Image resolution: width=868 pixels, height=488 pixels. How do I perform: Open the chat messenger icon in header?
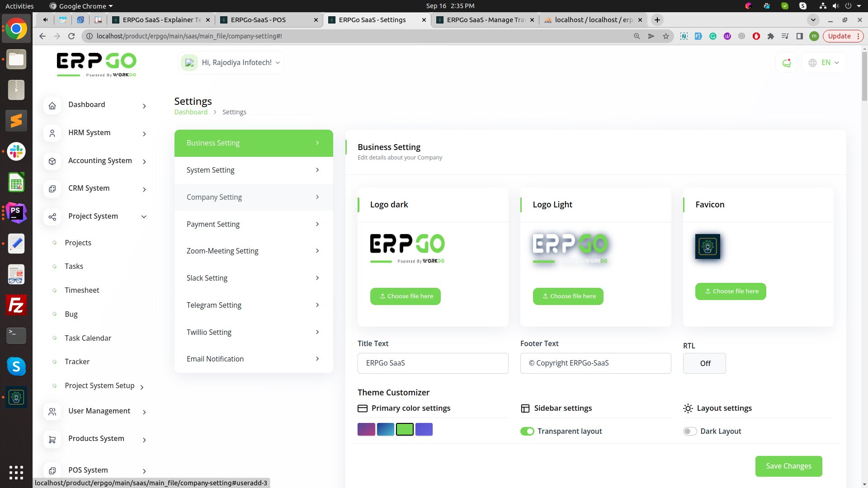click(x=787, y=63)
